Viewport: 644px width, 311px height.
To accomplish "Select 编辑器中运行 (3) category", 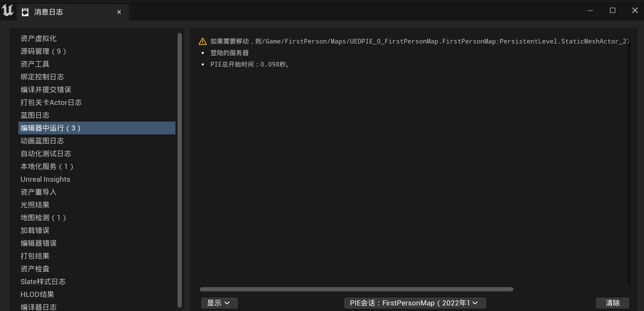I will tap(97, 128).
